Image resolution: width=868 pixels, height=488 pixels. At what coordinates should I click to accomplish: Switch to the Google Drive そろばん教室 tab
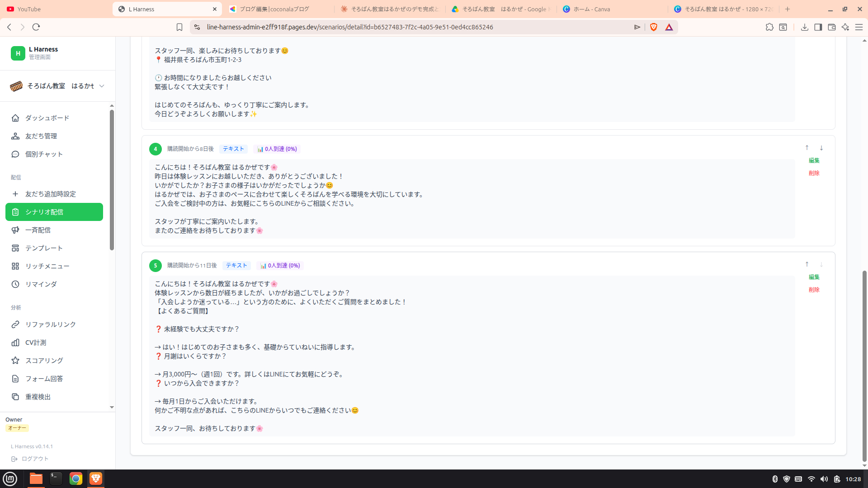click(x=501, y=9)
